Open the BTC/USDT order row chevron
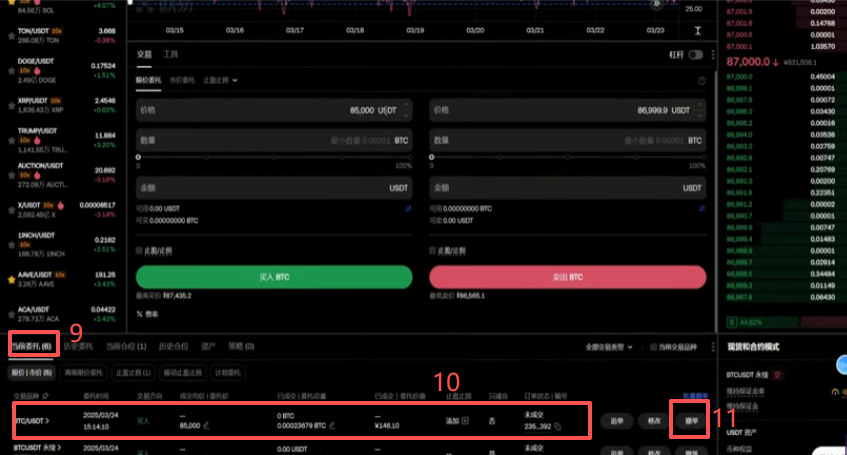Image resolution: width=847 pixels, height=455 pixels. pyautogui.click(x=48, y=420)
